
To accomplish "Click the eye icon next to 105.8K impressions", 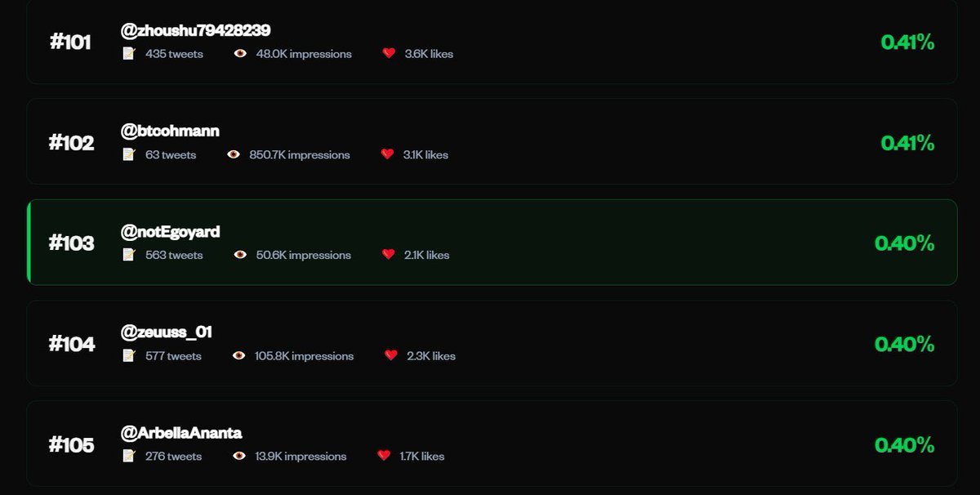I will point(239,356).
